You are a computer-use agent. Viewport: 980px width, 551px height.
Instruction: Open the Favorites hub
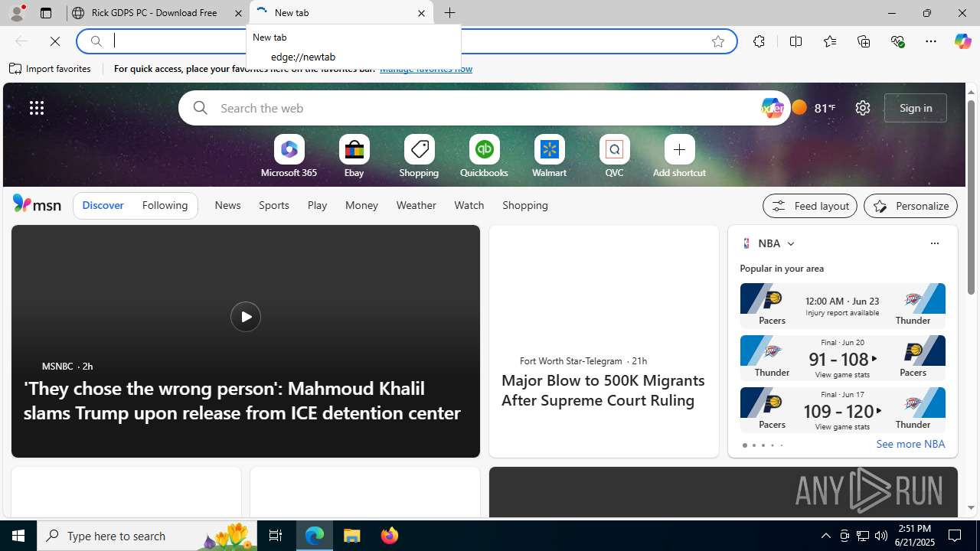coord(829,41)
